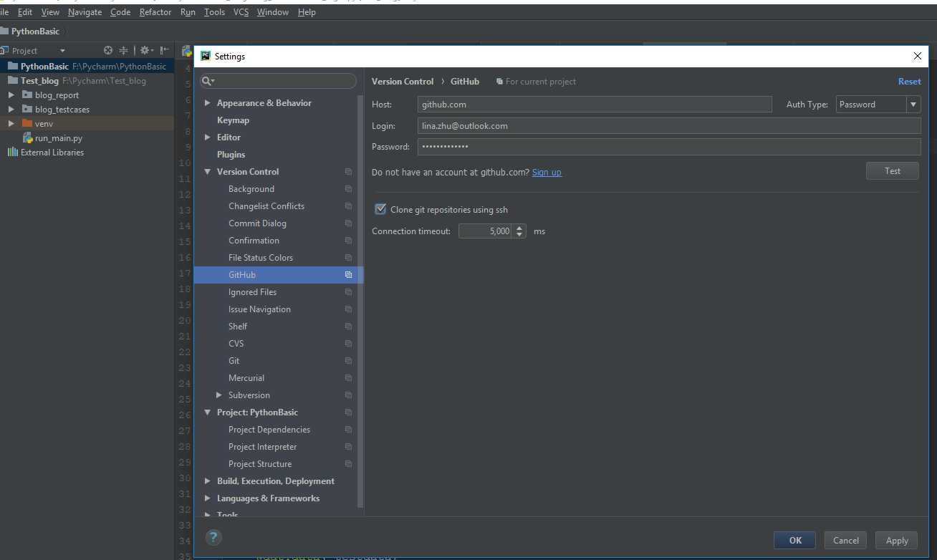Click project-level icon beside Shelf
Image resolution: width=937 pixels, height=560 pixels.
[348, 327]
